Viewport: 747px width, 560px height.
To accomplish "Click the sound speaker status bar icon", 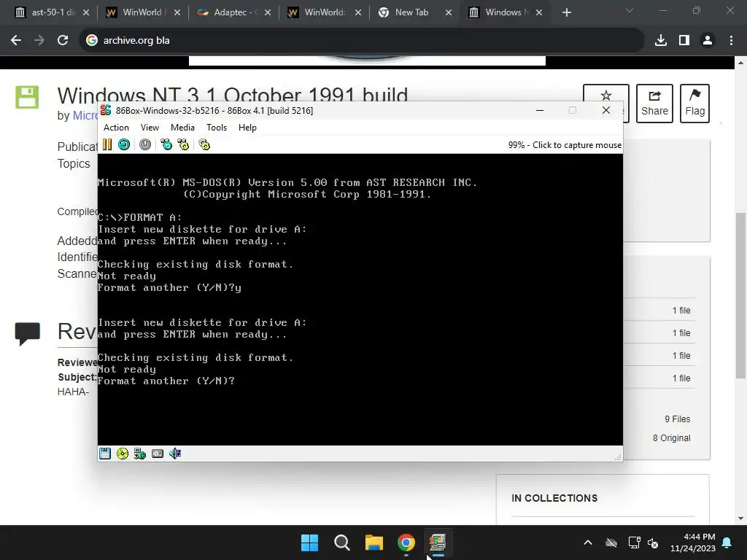I will point(175,454).
